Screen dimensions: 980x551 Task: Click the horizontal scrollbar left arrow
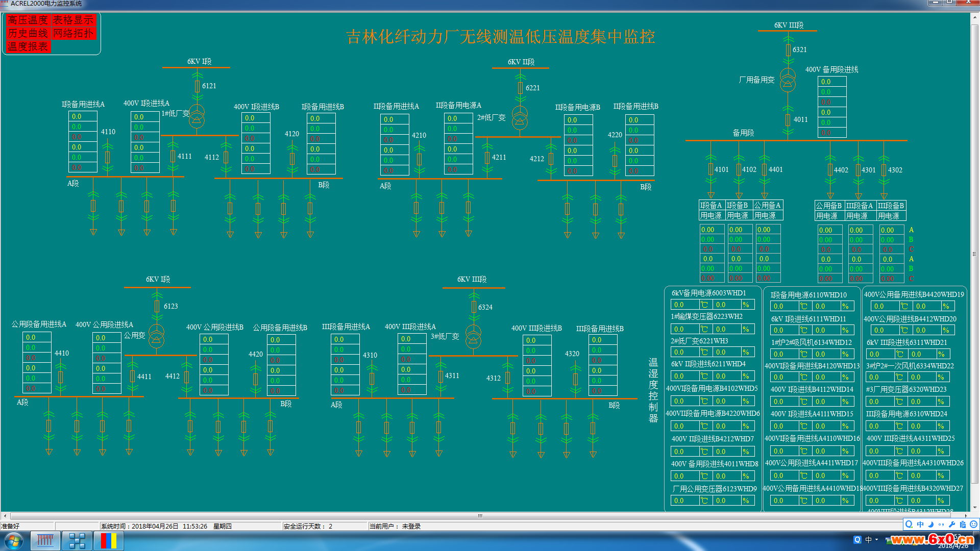5,516
